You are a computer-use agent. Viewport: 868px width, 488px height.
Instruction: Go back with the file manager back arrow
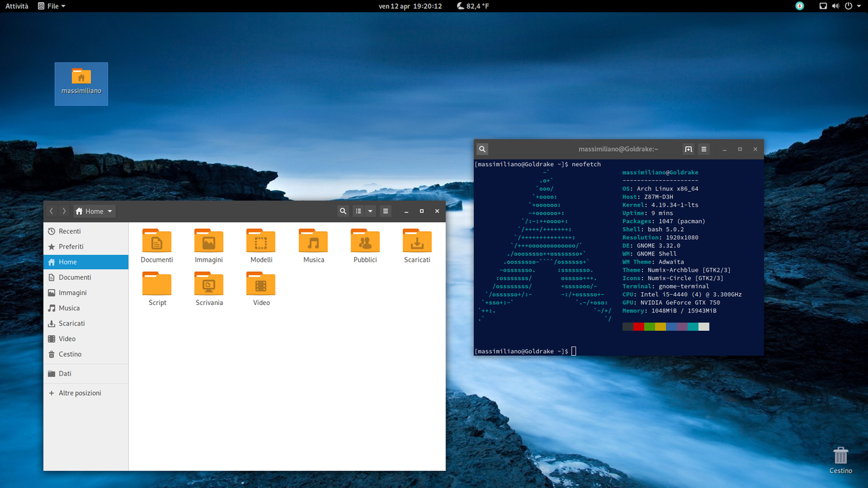click(x=52, y=211)
